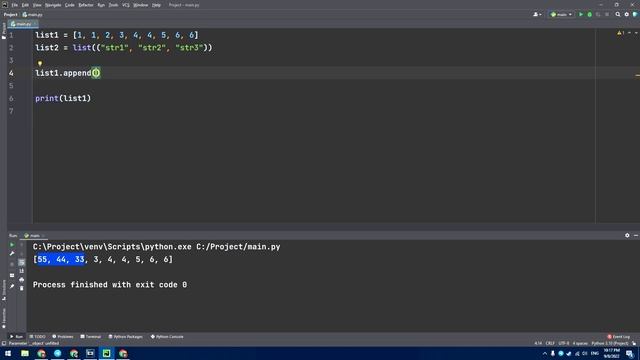
Task: Click the 4 spaces indent widget
Action: [580, 343]
